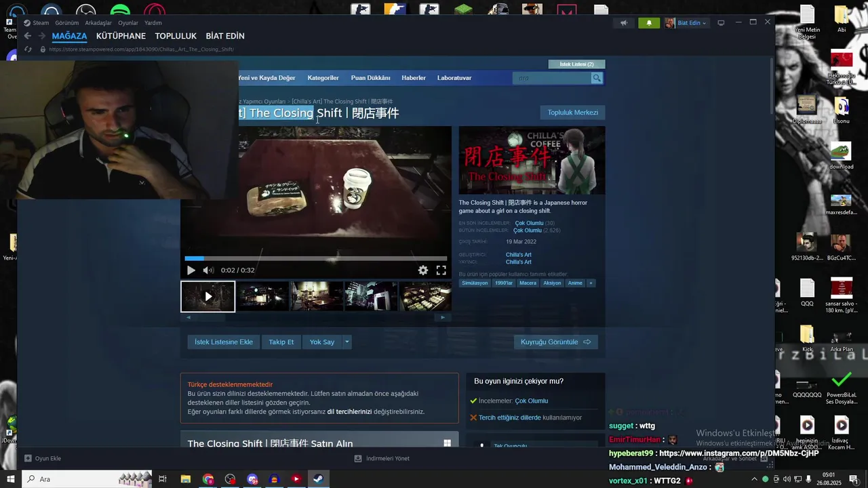Open Task View on taskbar
Viewport: 868px width, 488px height.
pyautogui.click(x=163, y=479)
